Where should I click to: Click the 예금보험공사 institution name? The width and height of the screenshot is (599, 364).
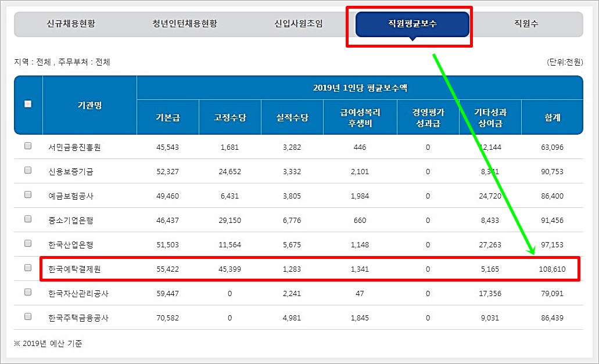[x=71, y=196]
